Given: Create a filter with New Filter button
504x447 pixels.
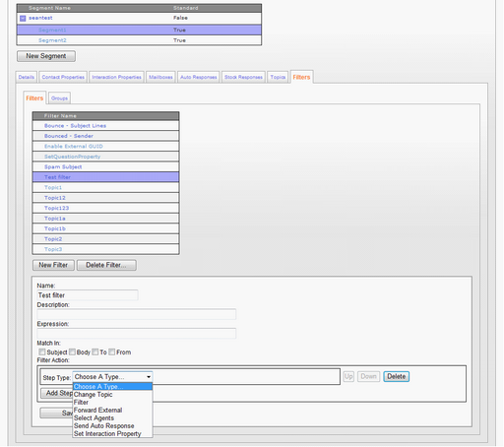Looking at the screenshot, I should click(53, 265).
